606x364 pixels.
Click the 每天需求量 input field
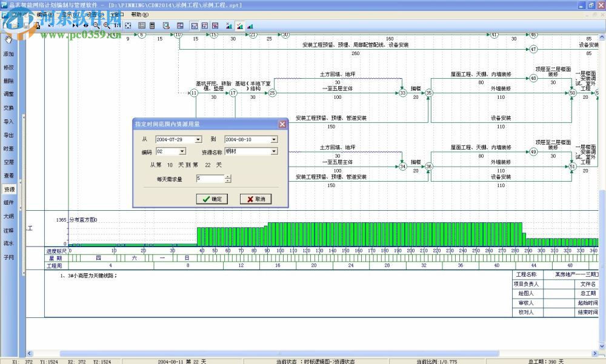coord(209,179)
